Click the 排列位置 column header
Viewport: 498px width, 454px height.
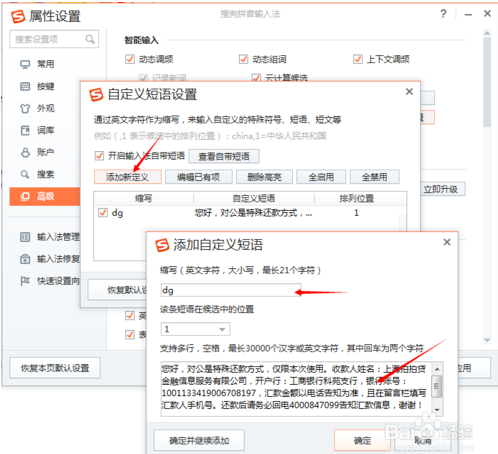(x=357, y=199)
